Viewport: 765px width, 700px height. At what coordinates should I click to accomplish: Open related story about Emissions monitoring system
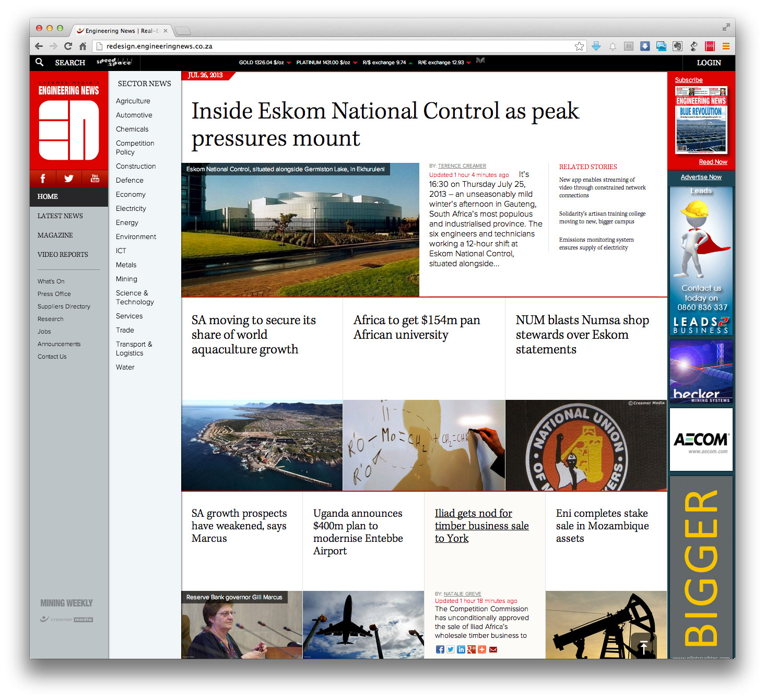(596, 244)
